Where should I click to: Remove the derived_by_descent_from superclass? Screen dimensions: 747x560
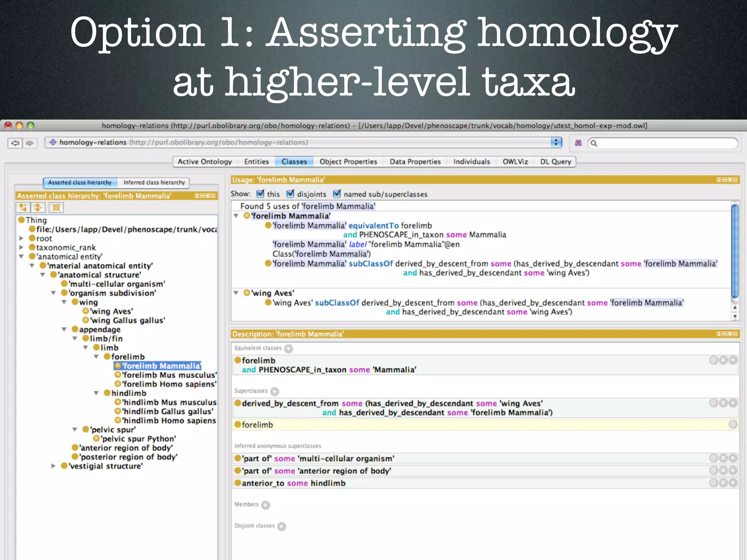[x=723, y=403]
